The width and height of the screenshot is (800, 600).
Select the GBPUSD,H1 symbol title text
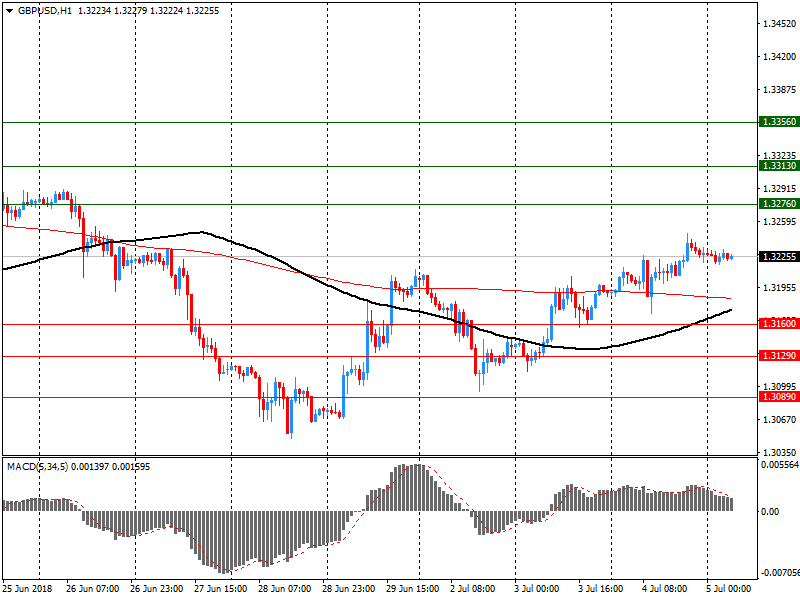tap(45, 11)
